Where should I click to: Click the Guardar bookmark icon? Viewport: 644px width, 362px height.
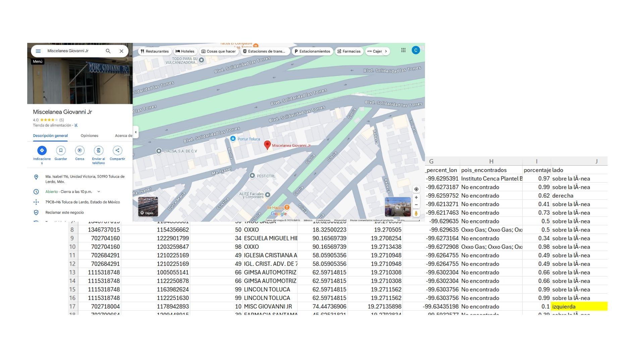[61, 150]
